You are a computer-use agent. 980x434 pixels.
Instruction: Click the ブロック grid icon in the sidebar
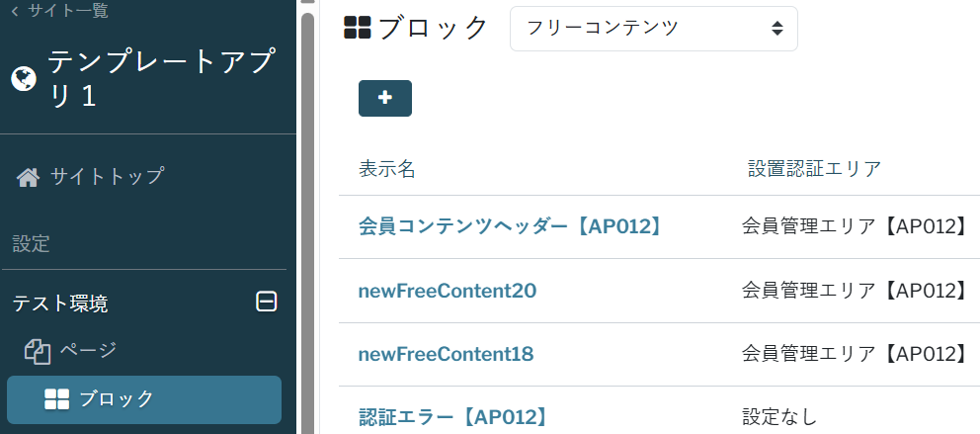click(x=56, y=398)
